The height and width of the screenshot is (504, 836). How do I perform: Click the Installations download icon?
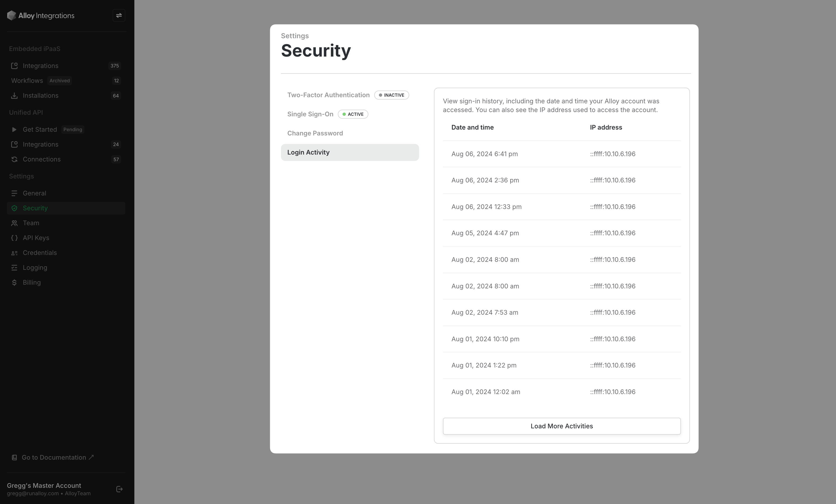[14, 96]
